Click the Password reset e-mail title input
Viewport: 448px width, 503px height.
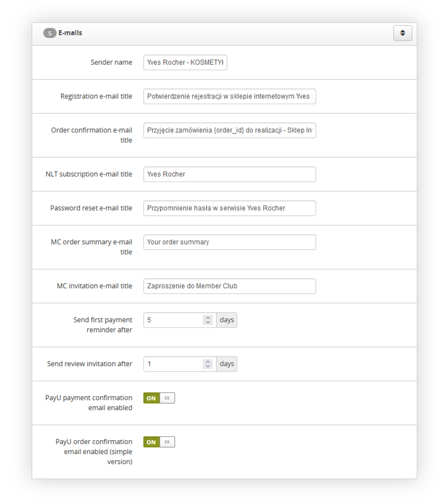[x=229, y=208]
